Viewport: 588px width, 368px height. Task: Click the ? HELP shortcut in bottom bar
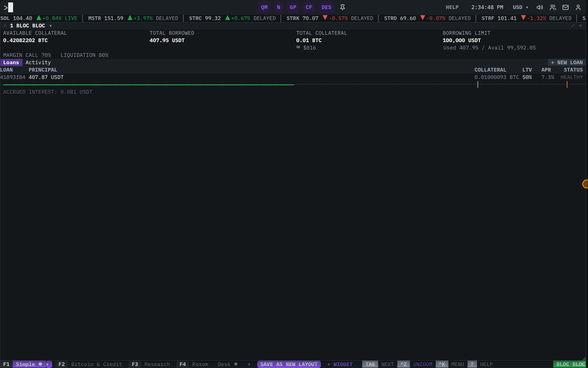pos(480,364)
